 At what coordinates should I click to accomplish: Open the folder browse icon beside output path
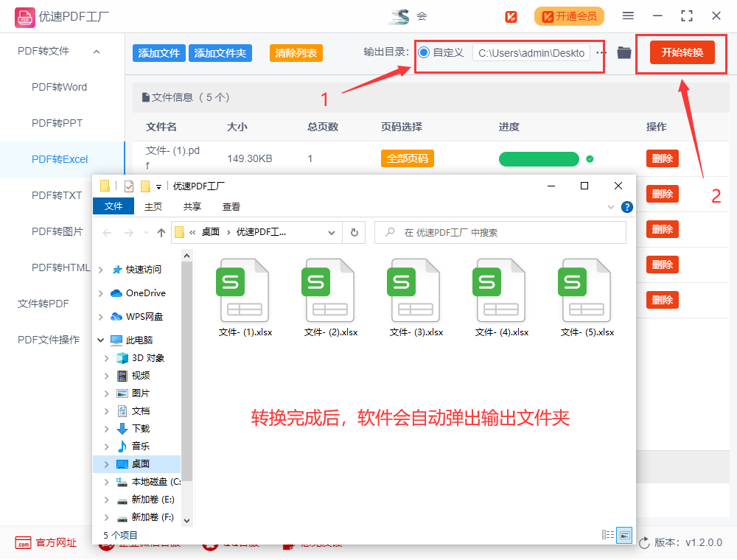623,53
